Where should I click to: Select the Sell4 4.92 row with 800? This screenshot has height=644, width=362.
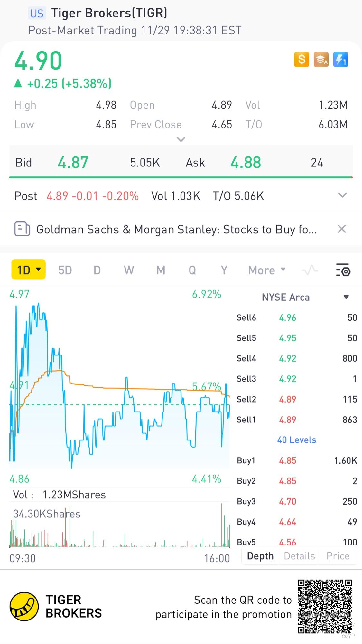[297, 358]
